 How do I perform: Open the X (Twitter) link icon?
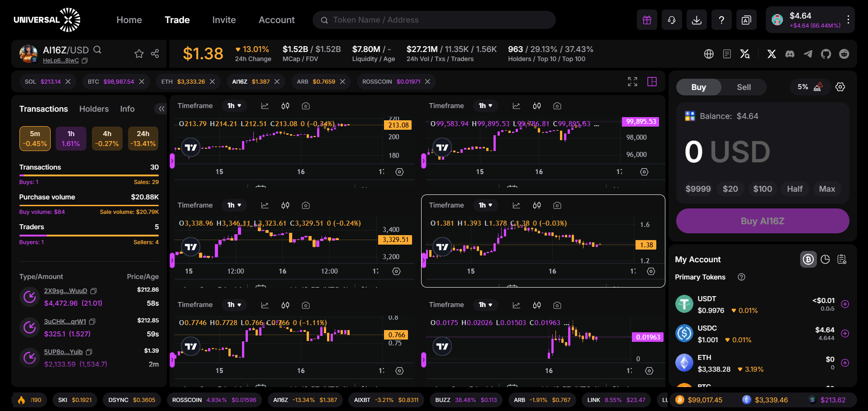click(x=772, y=54)
